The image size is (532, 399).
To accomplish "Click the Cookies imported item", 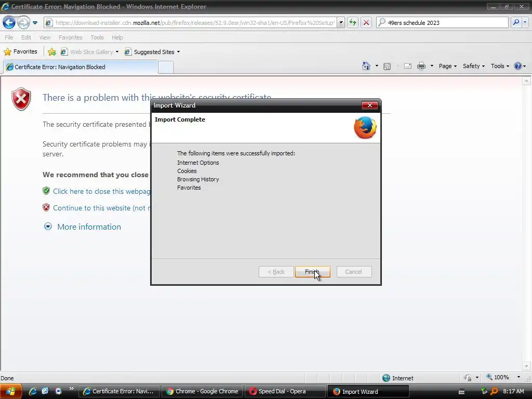I will click(187, 171).
